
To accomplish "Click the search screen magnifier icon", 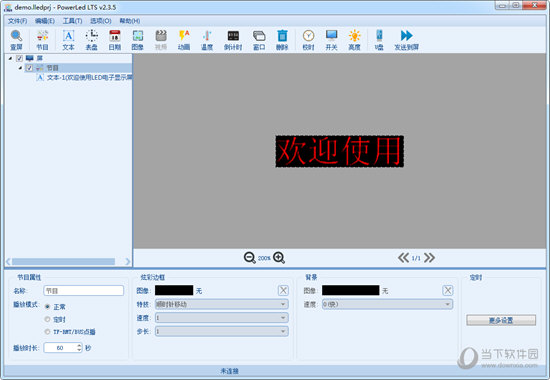I will pos(16,36).
